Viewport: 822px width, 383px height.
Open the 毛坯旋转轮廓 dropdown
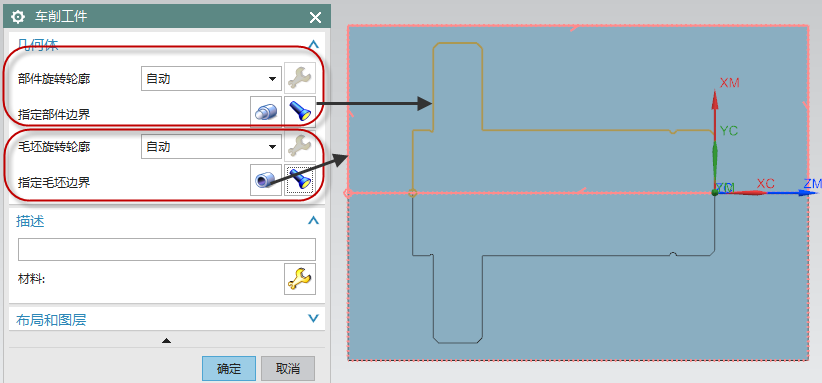click(211, 146)
